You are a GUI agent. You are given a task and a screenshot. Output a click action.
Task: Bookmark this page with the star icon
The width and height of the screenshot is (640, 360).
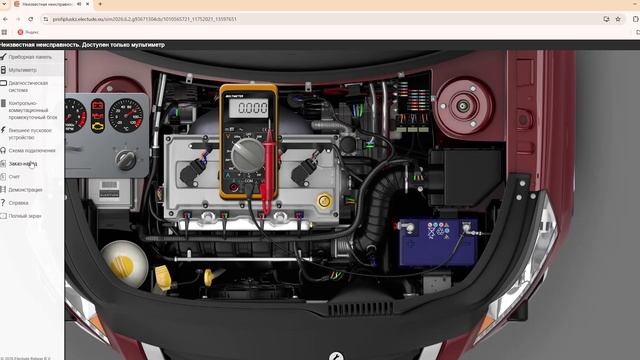[x=618, y=19]
